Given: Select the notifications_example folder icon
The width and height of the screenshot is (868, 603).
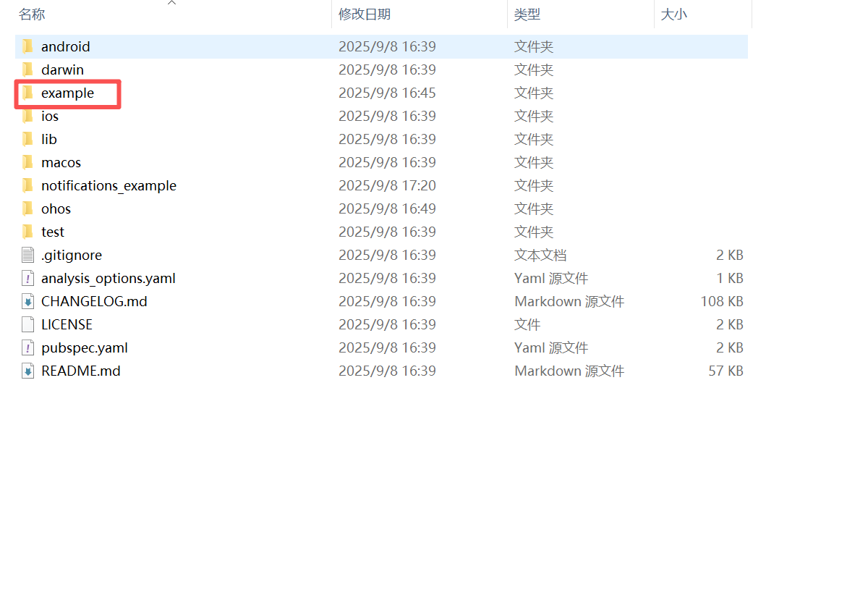Looking at the screenshot, I should [x=27, y=185].
